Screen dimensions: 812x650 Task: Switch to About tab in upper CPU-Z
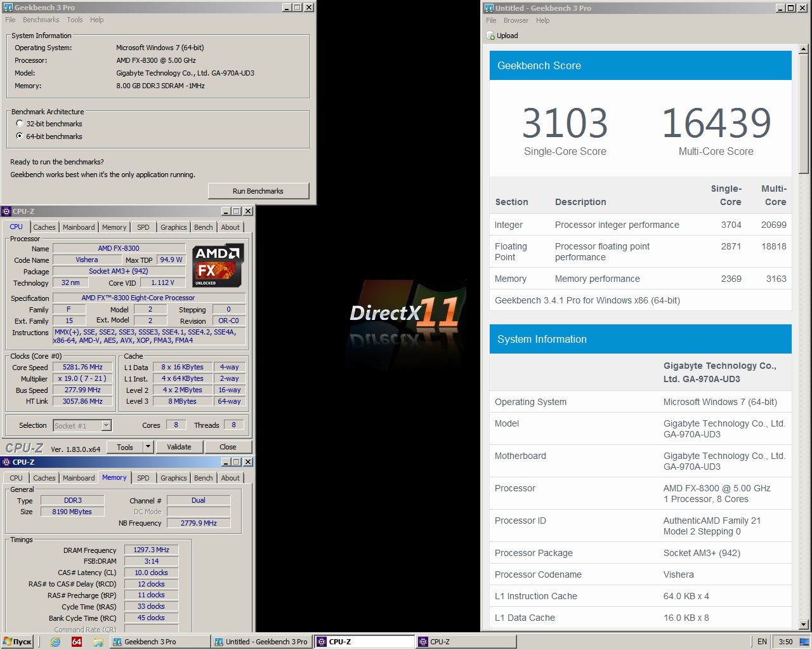231,227
